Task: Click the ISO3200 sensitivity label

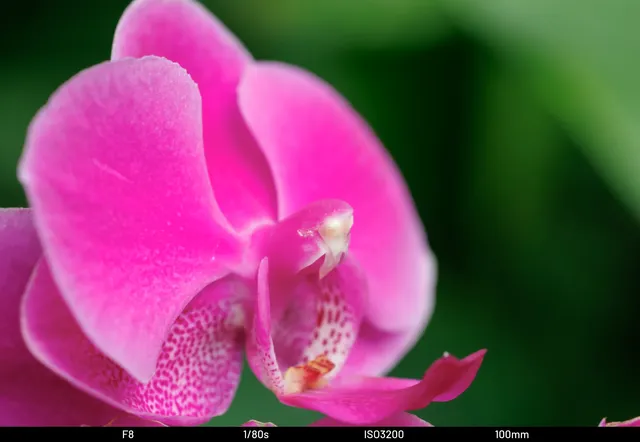Action: point(384,435)
